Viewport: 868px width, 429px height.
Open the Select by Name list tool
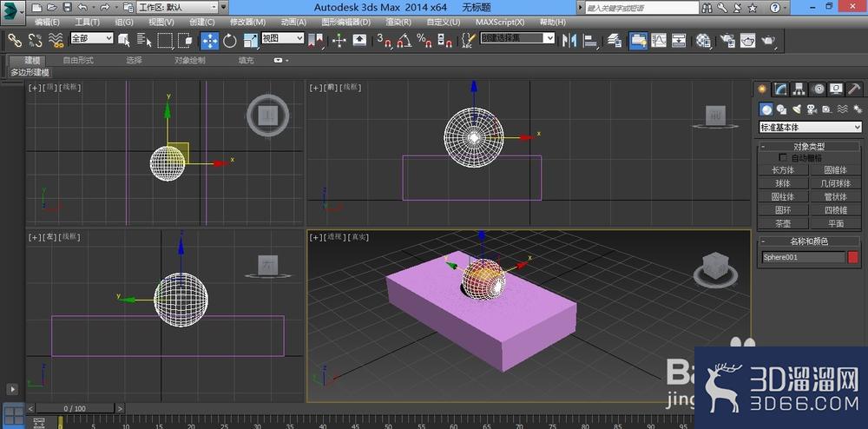(144, 40)
